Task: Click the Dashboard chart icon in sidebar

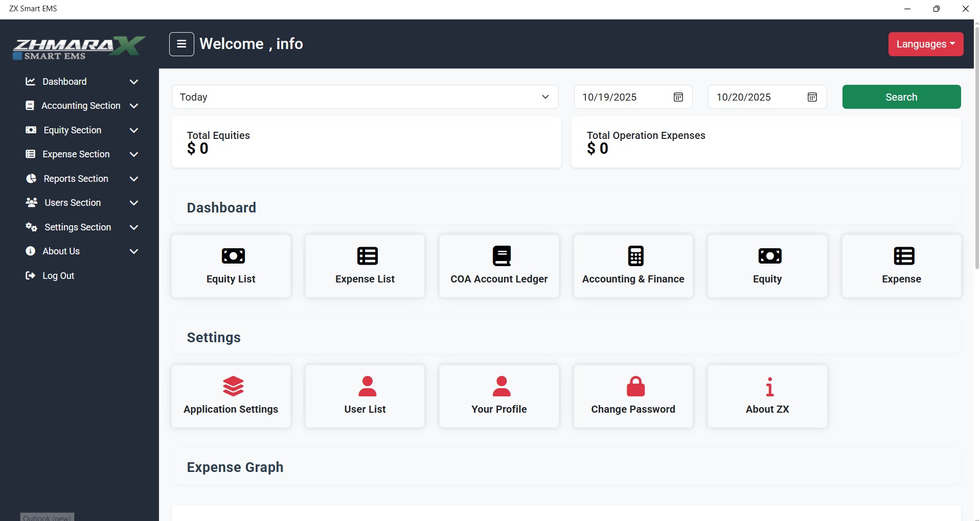Action: tap(30, 81)
